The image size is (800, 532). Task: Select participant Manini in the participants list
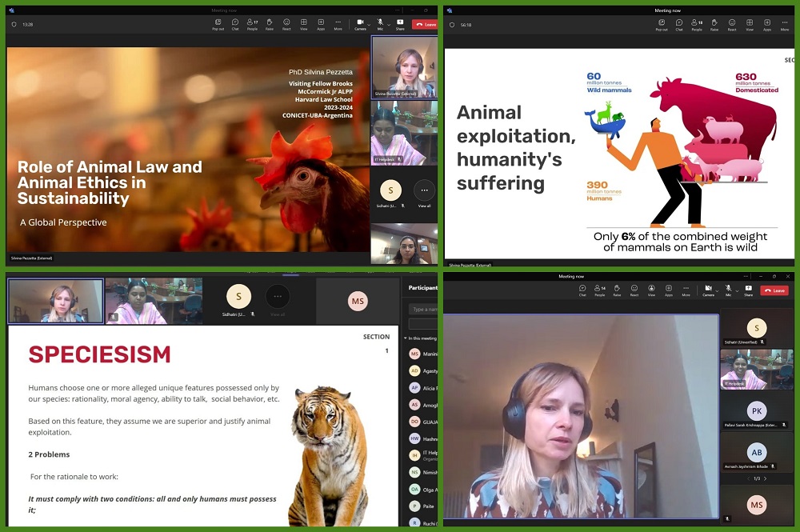(423, 354)
